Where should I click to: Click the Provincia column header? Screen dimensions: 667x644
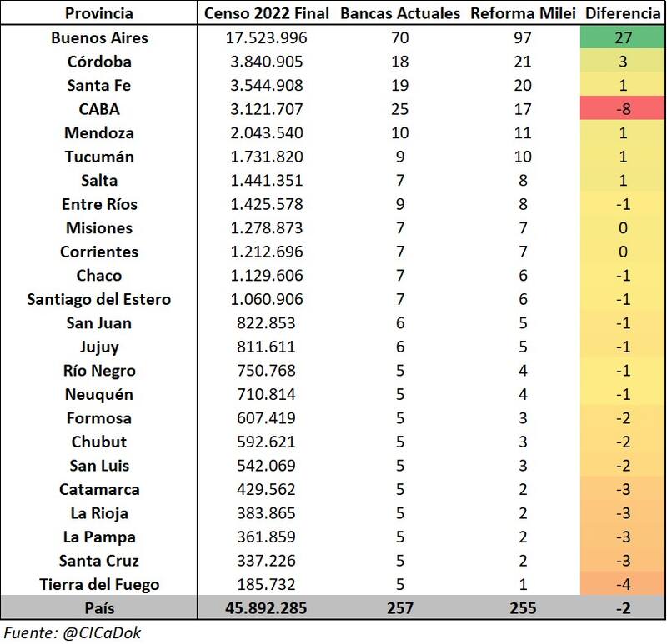pos(98,13)
